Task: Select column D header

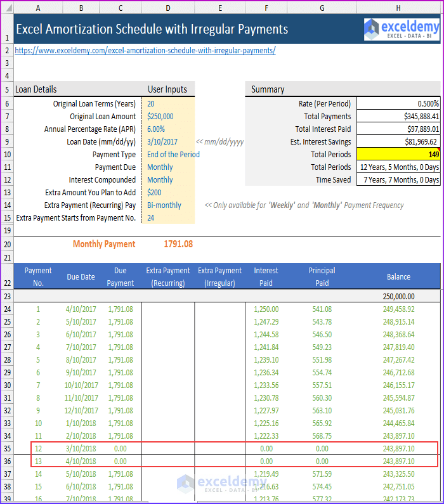Action: click(168, 8)
